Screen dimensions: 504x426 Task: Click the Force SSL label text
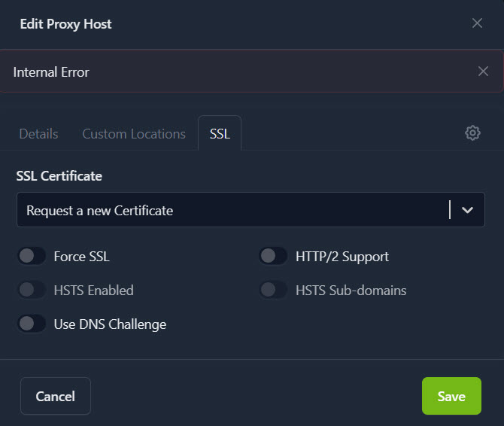point(81,257)
